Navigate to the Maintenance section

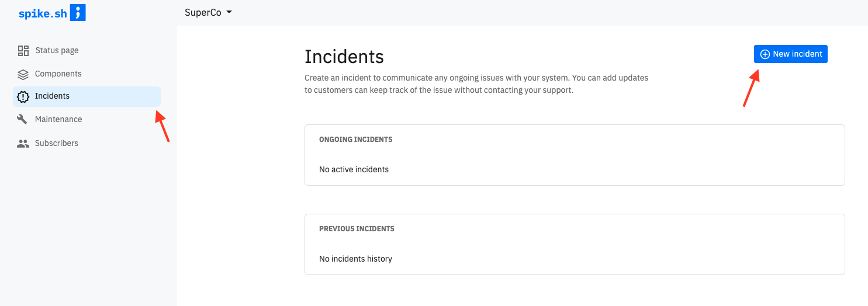[87, 119]
